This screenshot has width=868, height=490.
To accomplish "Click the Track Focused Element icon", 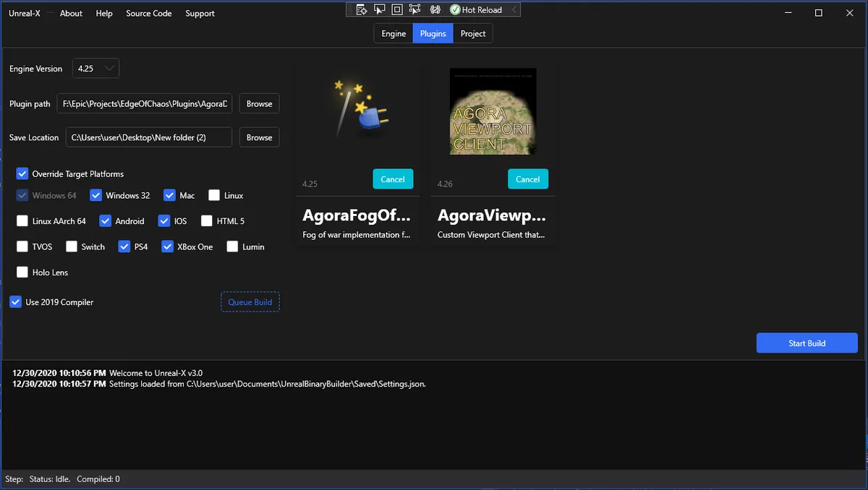I will (x=414, y=10).
